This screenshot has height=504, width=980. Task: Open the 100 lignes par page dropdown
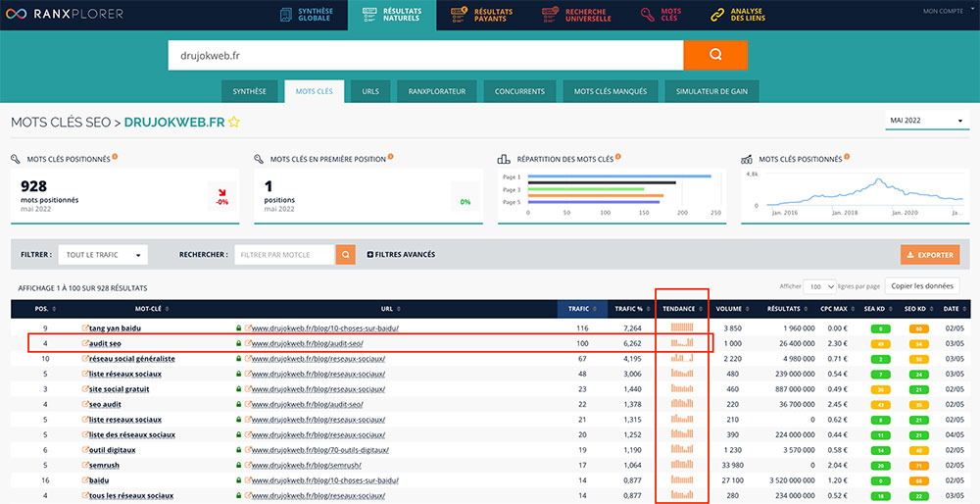[x=819, y=286]
